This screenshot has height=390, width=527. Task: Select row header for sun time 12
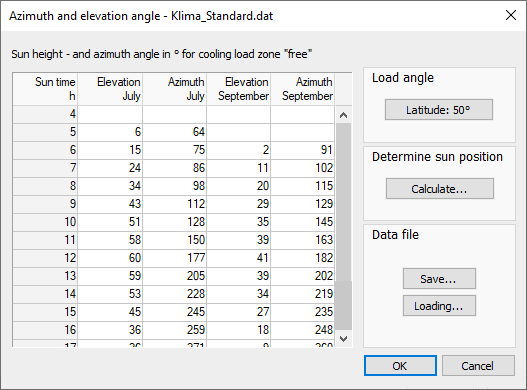pyautogui.click(x=45, y=258)
